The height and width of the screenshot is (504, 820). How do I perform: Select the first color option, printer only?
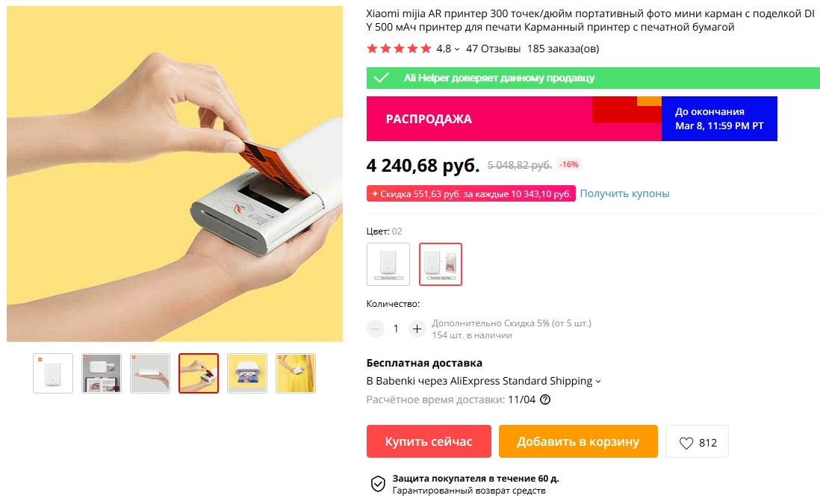(x=388, y=264)
